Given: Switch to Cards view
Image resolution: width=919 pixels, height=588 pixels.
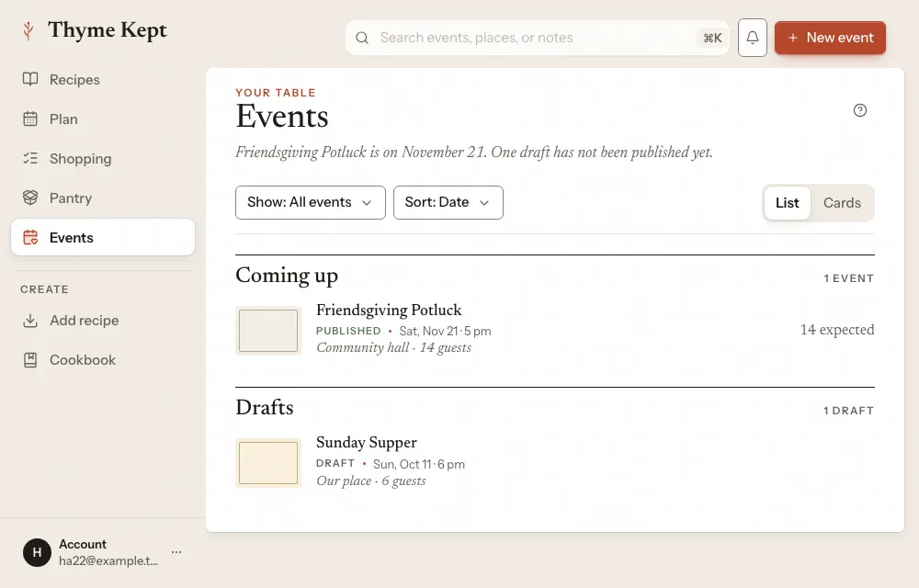Looking at the screenshot, I should click(x=842, y=203).
